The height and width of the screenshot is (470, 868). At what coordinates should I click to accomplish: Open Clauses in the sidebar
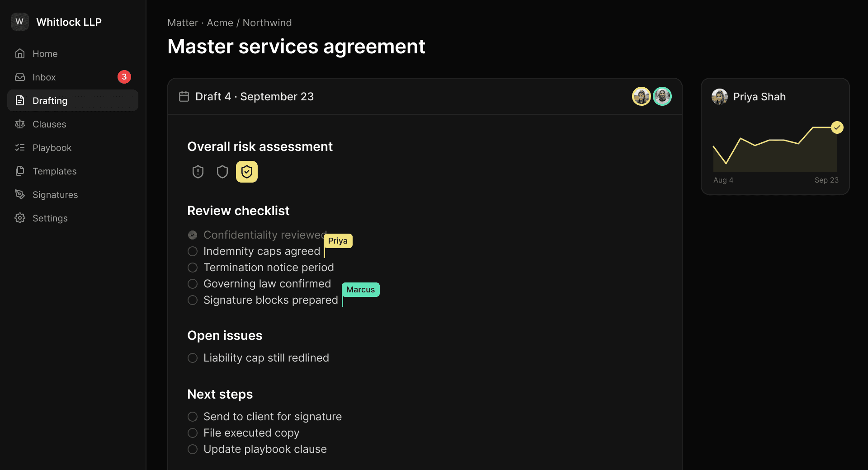pos(73,124)
